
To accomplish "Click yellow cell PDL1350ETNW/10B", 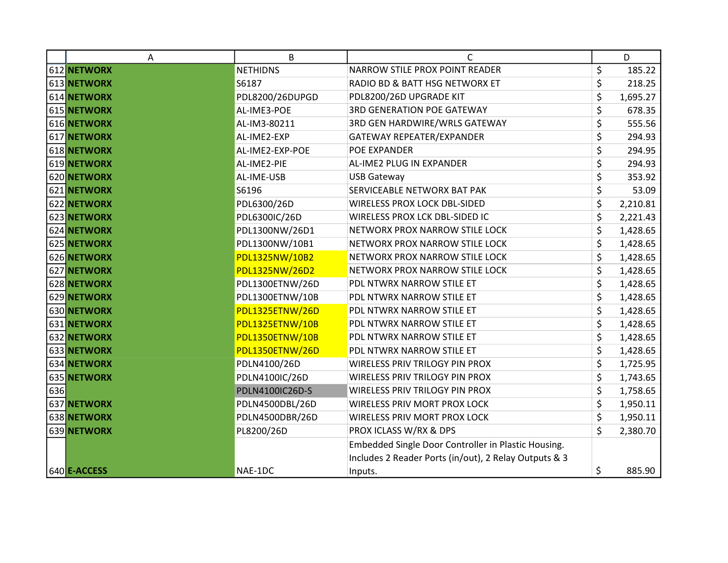I will coord(291,337).
